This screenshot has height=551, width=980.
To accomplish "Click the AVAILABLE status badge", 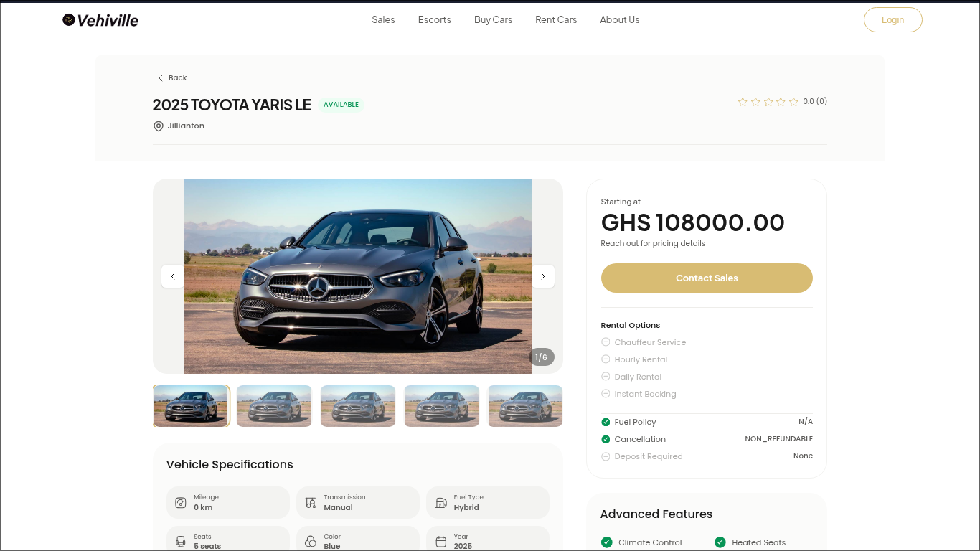I will tap(341, 105).
